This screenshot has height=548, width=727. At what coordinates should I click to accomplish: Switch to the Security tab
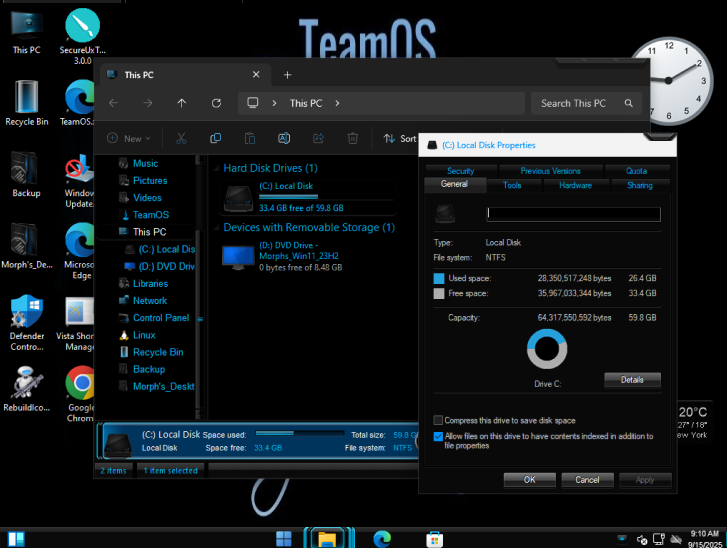click(x=460, y=171)
